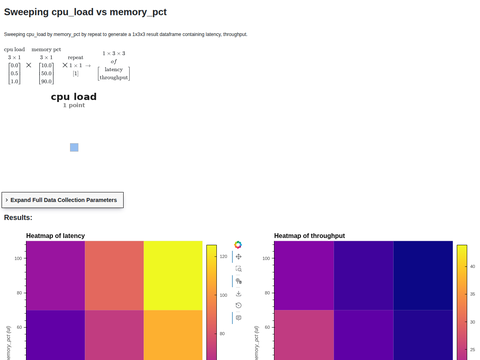
Task: Expand Full Data Collection Parameters
Action: pyautogui.click(x=63, y=200)
